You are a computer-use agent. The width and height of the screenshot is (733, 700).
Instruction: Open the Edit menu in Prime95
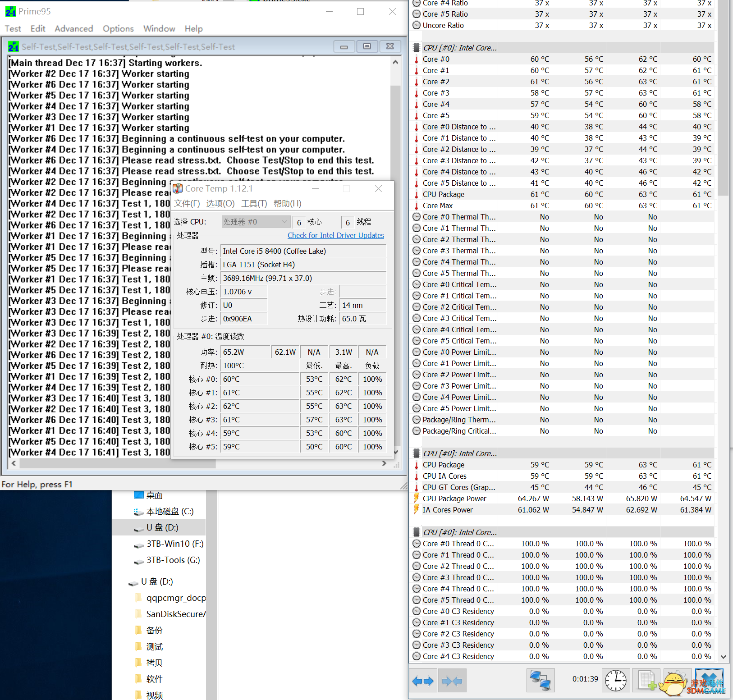38,28
